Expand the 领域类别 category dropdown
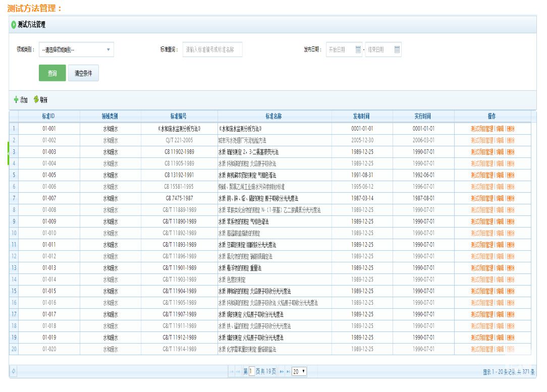 (108, 49)
